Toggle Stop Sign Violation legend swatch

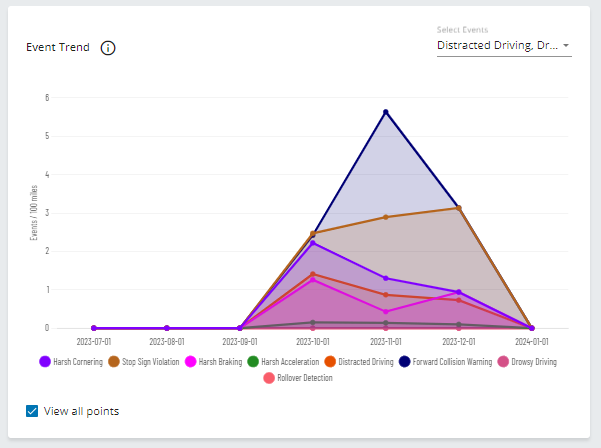(114, 361)
